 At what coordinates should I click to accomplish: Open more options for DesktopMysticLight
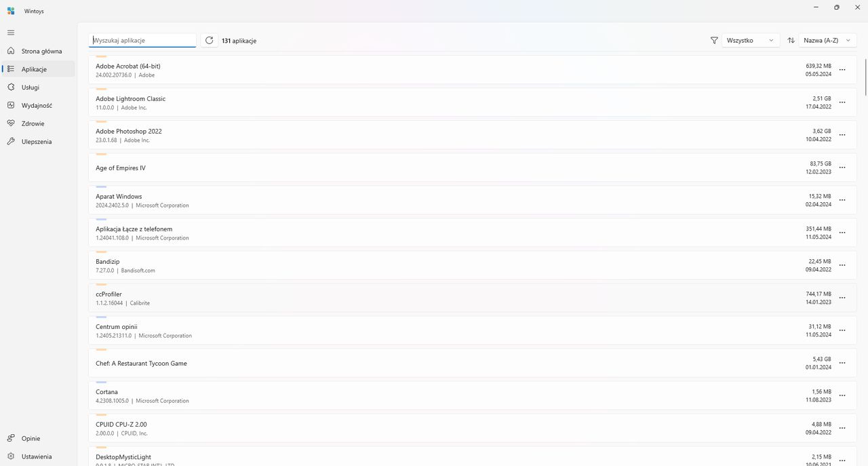tap(842, 460)
